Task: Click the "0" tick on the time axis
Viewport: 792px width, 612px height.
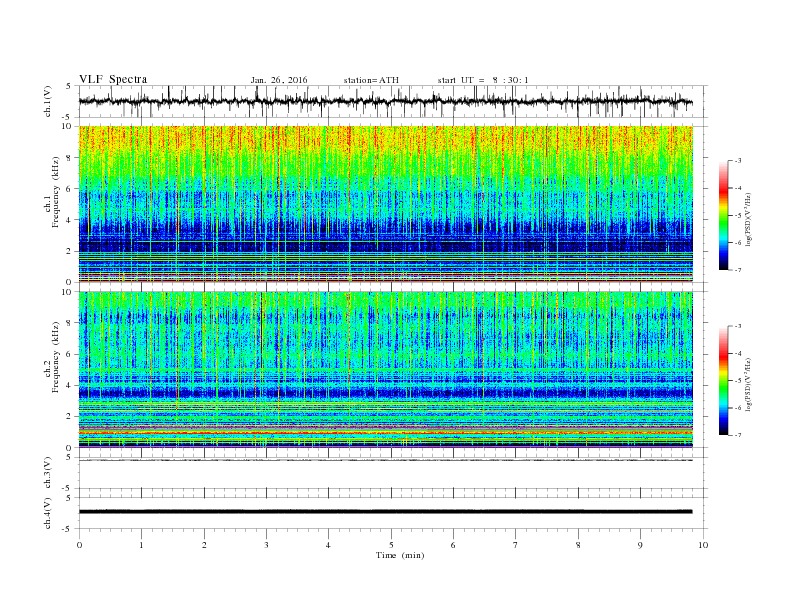Action: [79, 545]
